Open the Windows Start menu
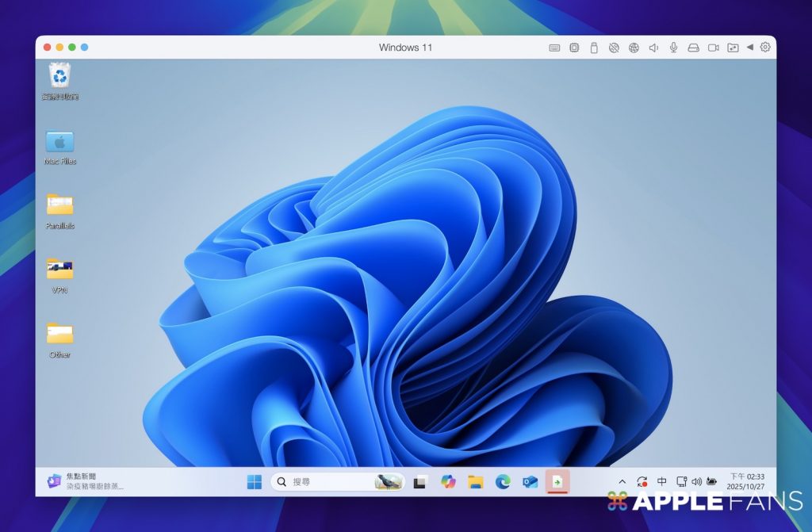The image size is (812, 532). click(255, 481)
